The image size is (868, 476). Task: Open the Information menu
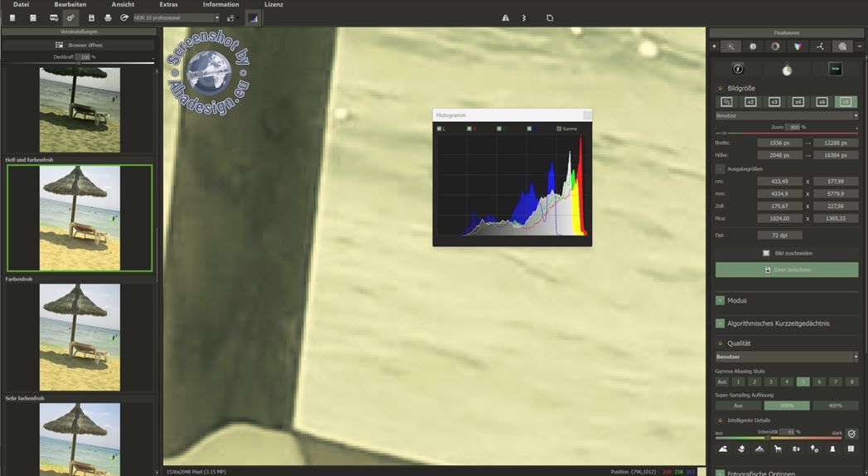(x=221, y=4)
